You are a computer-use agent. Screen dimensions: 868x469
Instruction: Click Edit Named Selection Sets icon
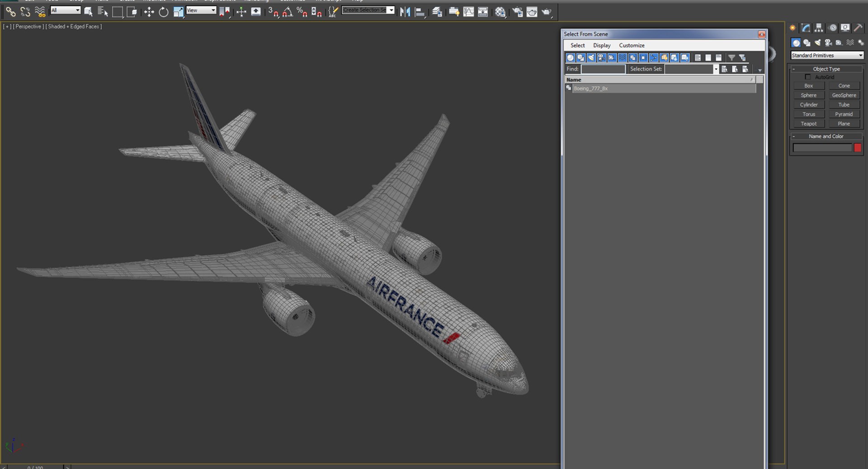click(333, 12)
